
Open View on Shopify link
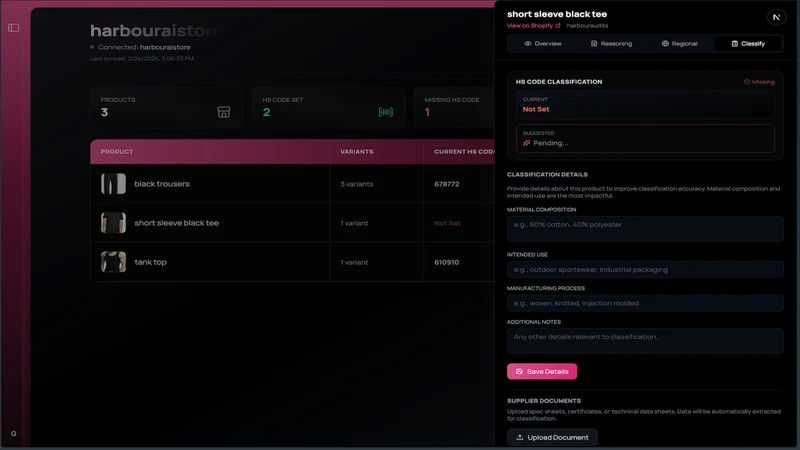click(533, 26)
